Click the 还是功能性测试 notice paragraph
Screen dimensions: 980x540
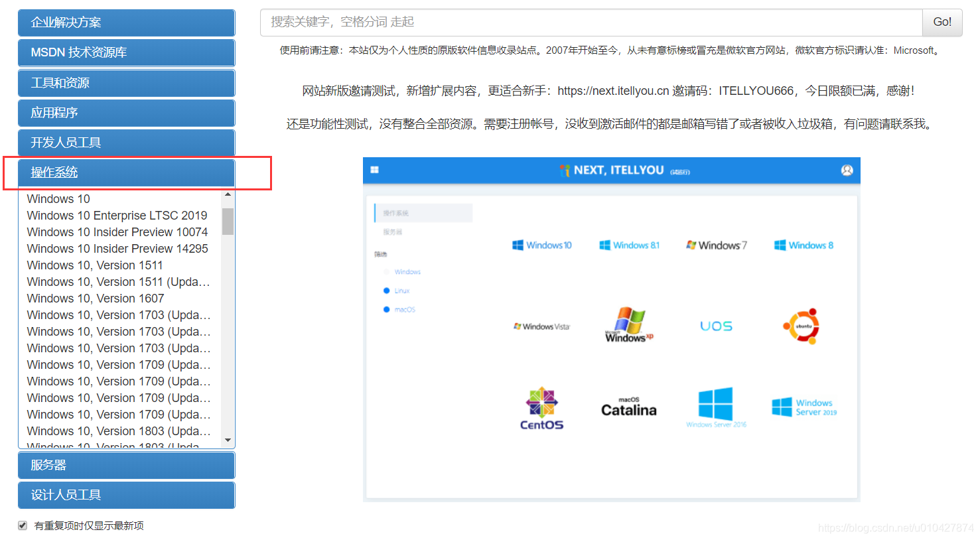[x=610, y=124]
